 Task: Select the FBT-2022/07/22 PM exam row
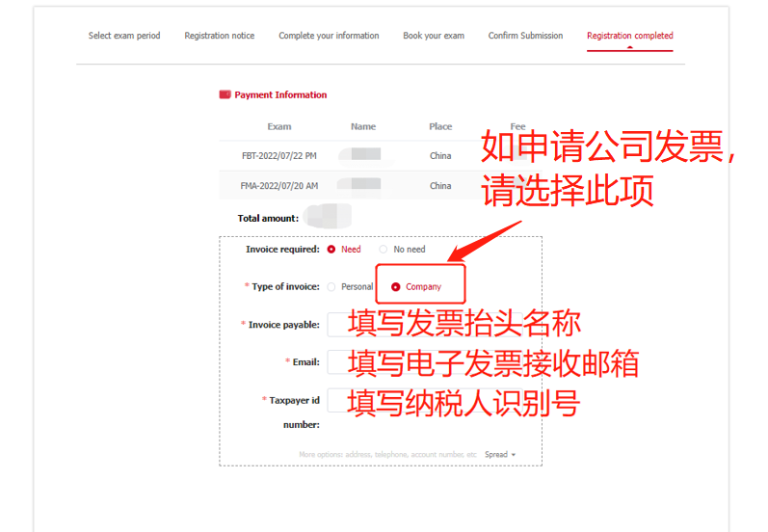point(279,155)
